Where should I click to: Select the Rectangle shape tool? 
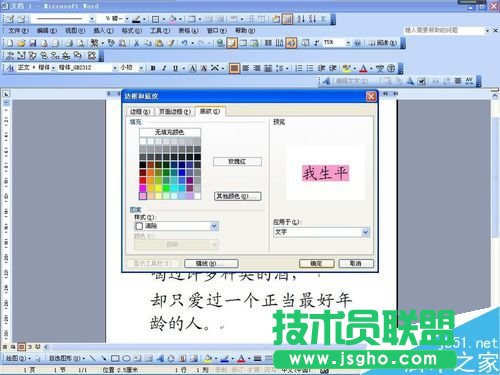(x=115, y=359)
